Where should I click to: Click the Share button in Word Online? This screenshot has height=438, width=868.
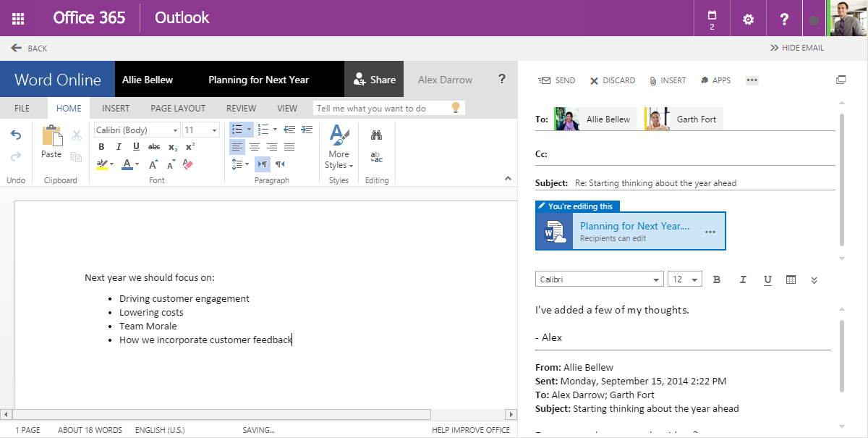(x=374, y=80)
